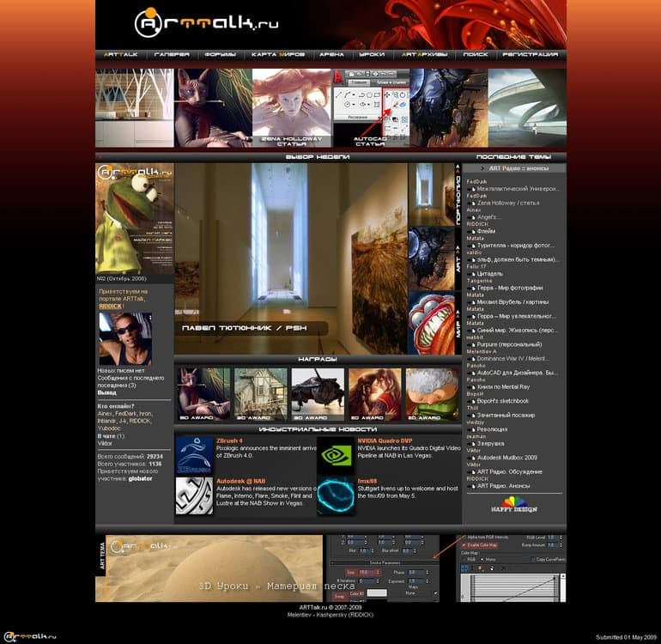Open the sand material 3D lesson banner
Screen dimensions: 661x644
point(214,568)
